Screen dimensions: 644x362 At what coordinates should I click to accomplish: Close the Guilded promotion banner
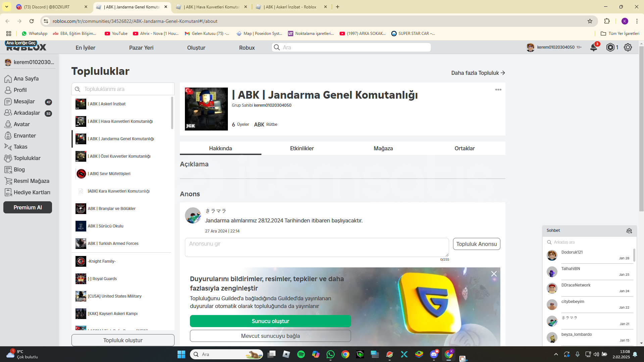[494, 274]
